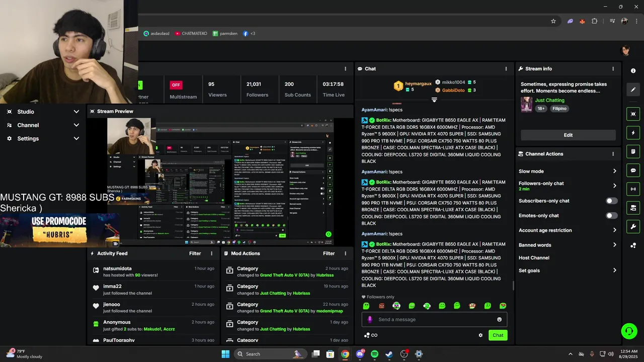Click the monkey face emote
This screenshot has width=644, height=362.
click(472, 306)
